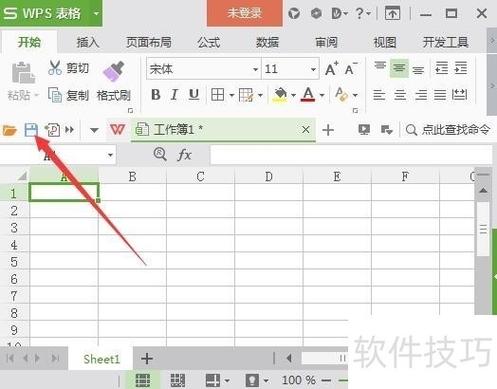This screenshot has width=497, height=389.
Task: Click the justify alignment icon
Action: tap(440, 95)
